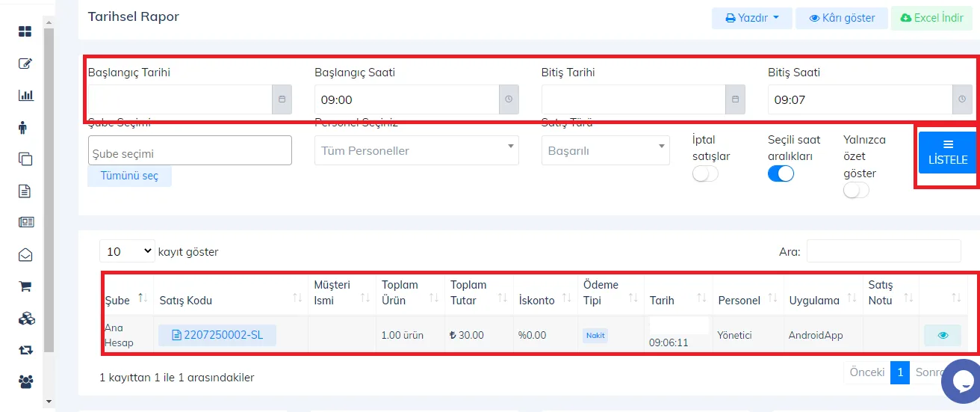Toggle the İptal satışlar switch
This screenshot has height=412, width=980.
click(x=705, y=174)
